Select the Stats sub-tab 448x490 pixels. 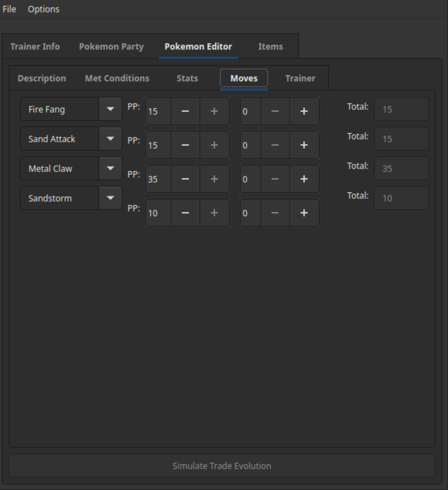click(187, 79)
